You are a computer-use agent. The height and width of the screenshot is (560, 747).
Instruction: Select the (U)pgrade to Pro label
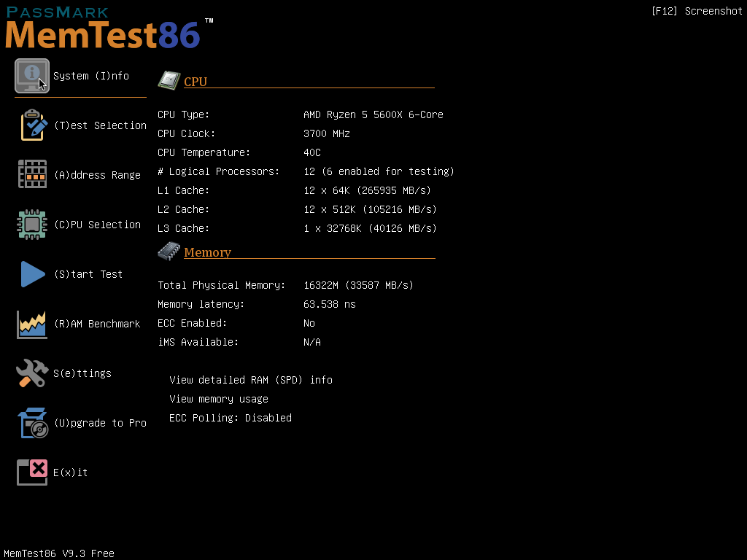[100, 423]
